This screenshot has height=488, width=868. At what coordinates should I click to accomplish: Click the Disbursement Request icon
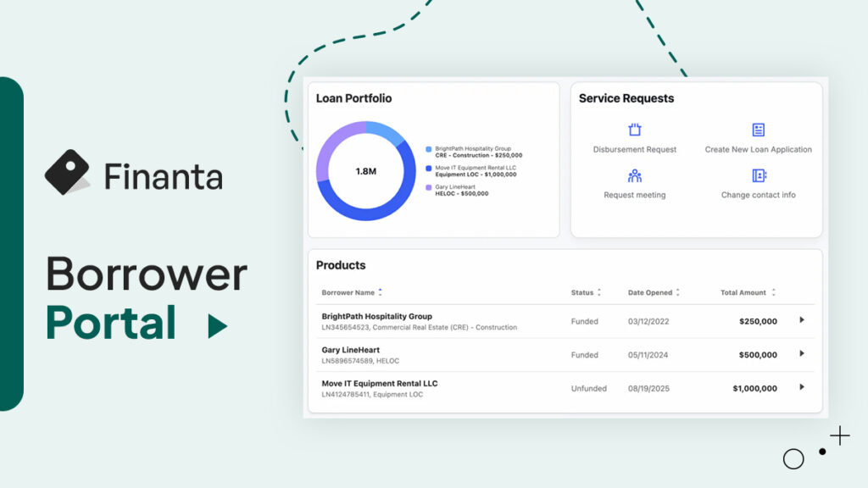coord(634,130)
